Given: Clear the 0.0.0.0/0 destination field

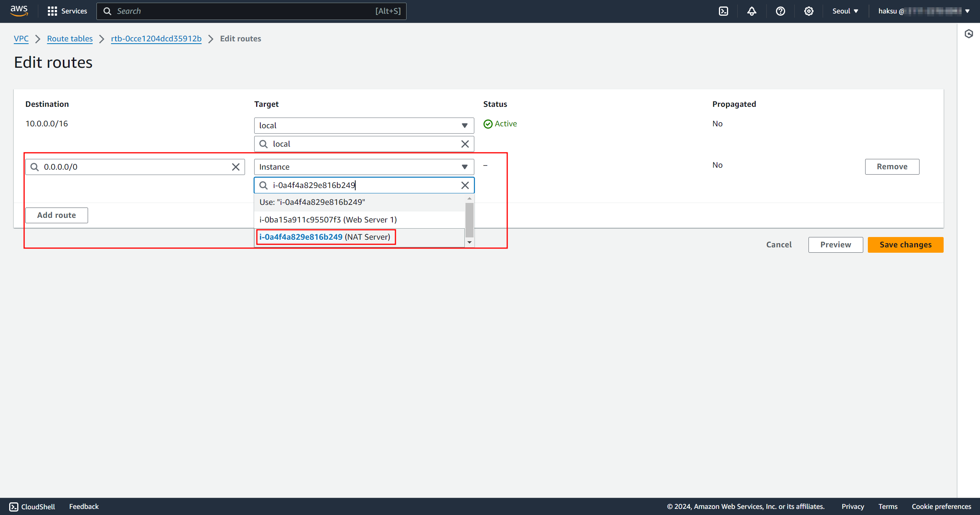Looking at the screenshot, I should [236, 167].
